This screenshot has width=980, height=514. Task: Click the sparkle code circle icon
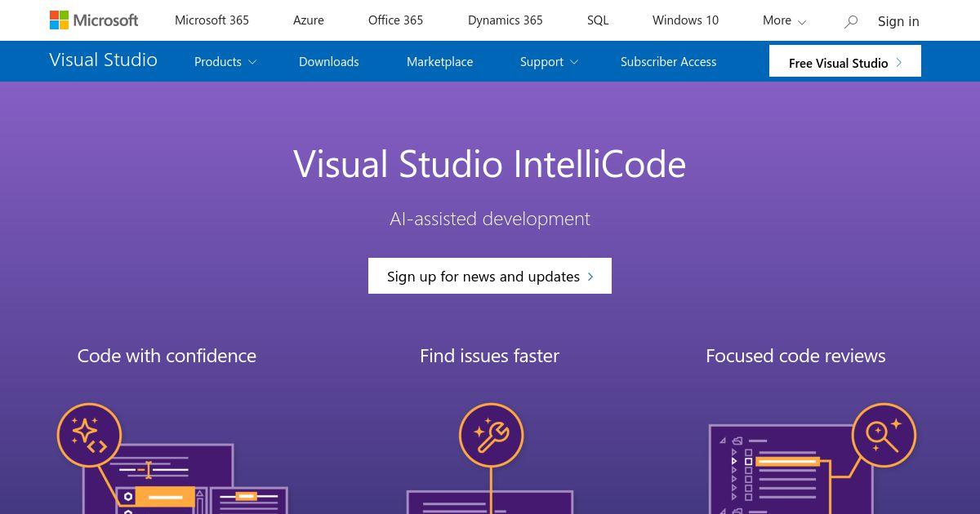89,435
